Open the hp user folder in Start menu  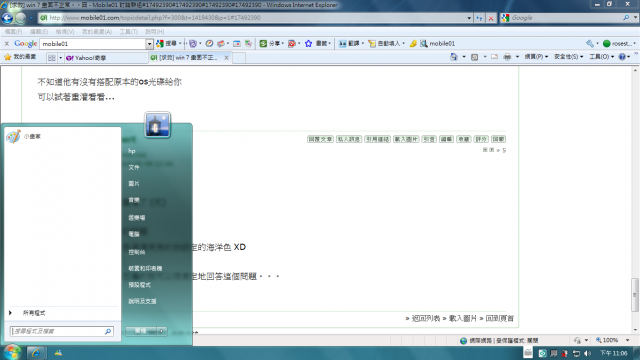click(x=131, y=151)
